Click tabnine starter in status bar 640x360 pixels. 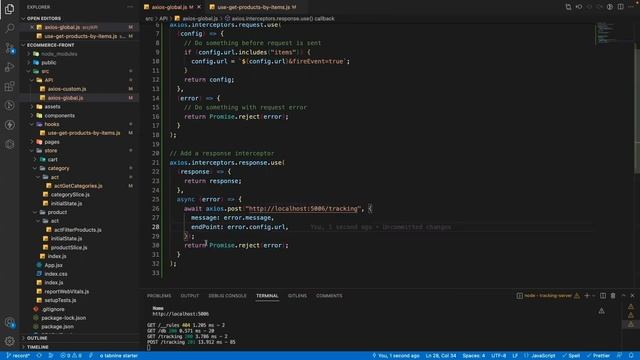pyautogui.click(x=119, y=356)
